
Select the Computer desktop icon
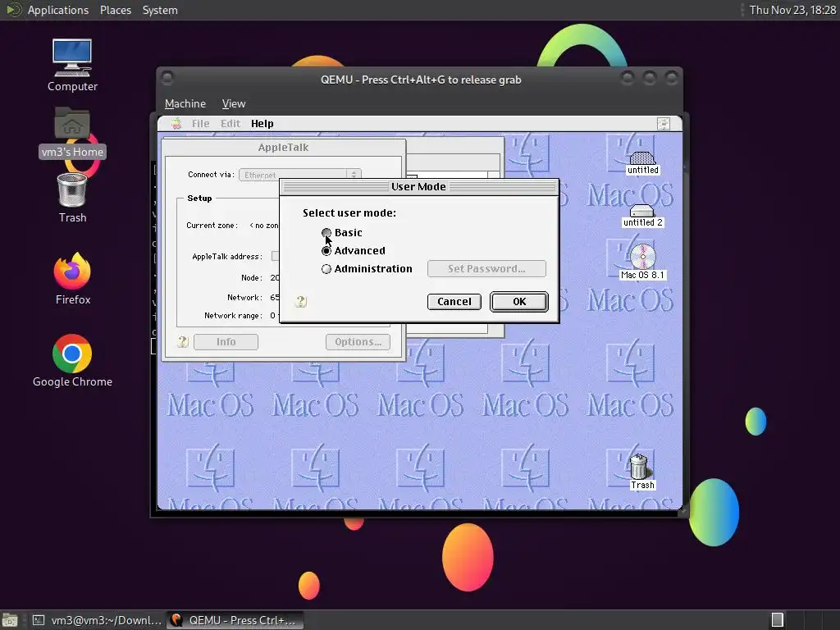(x=72, y=66)
